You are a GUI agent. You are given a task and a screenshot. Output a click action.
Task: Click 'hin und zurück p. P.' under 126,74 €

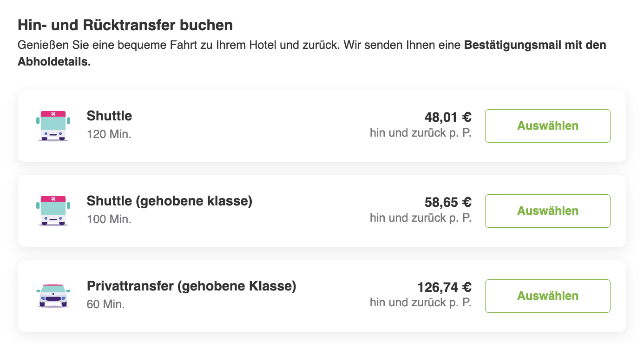tap(421, 303)
